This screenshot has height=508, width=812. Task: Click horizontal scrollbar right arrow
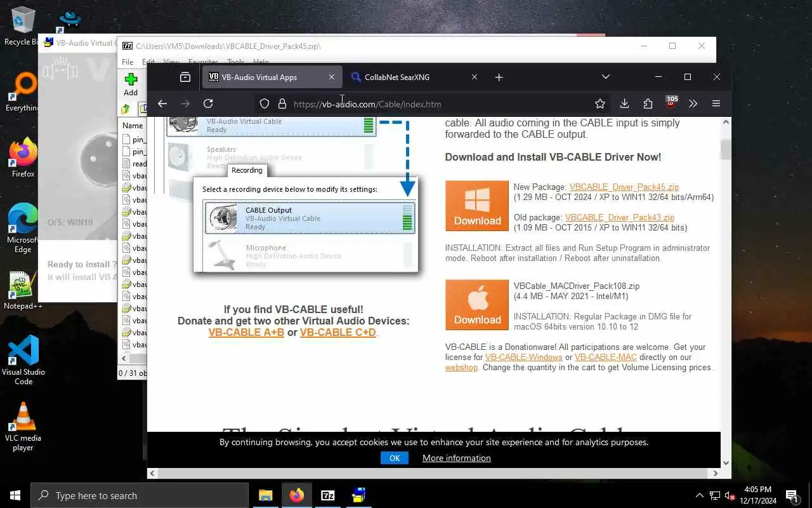click(x=716, y=473)
